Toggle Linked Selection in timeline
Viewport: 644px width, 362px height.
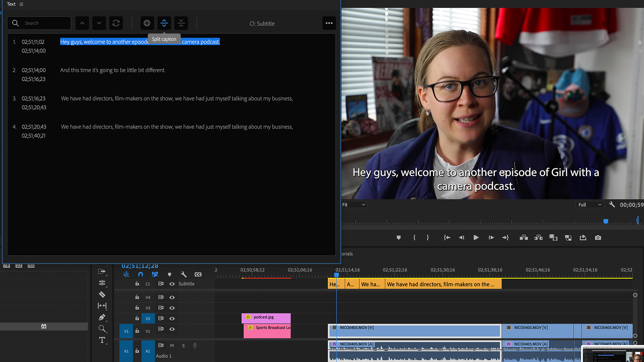[155, 275]
